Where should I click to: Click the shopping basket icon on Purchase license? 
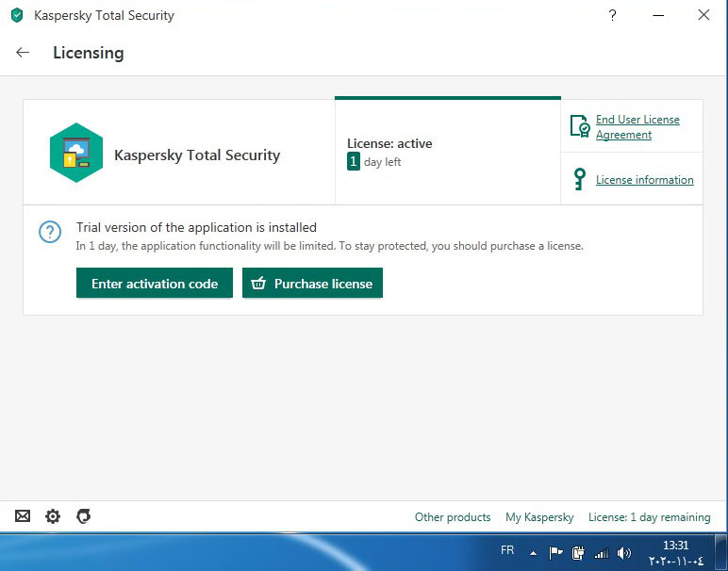click(x=258, y=283)
